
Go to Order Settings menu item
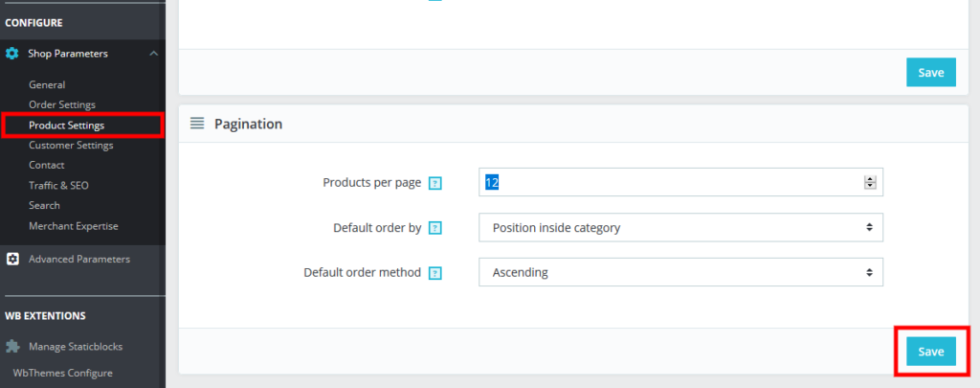point(62,104)
